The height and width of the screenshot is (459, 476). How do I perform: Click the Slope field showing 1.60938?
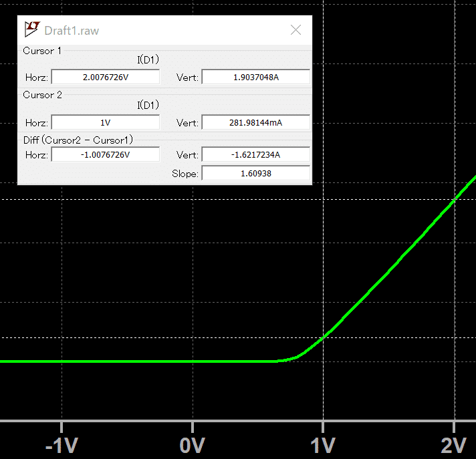pos(255,174)
